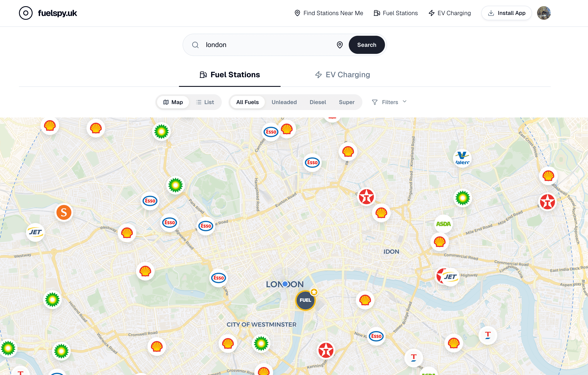Choose the Diesel fuel filter
The width and height of the screenshot is (588, 375).
(x=318, y=102)
